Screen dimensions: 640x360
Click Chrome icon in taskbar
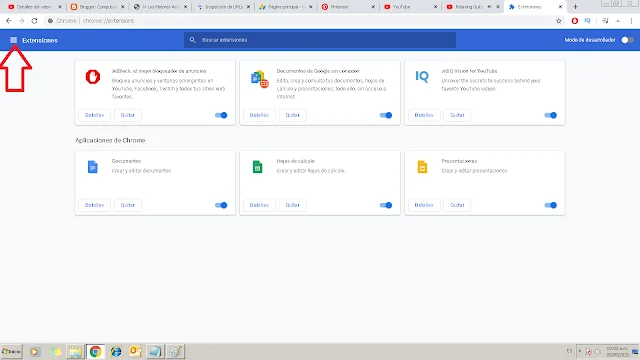coord(96,351)
